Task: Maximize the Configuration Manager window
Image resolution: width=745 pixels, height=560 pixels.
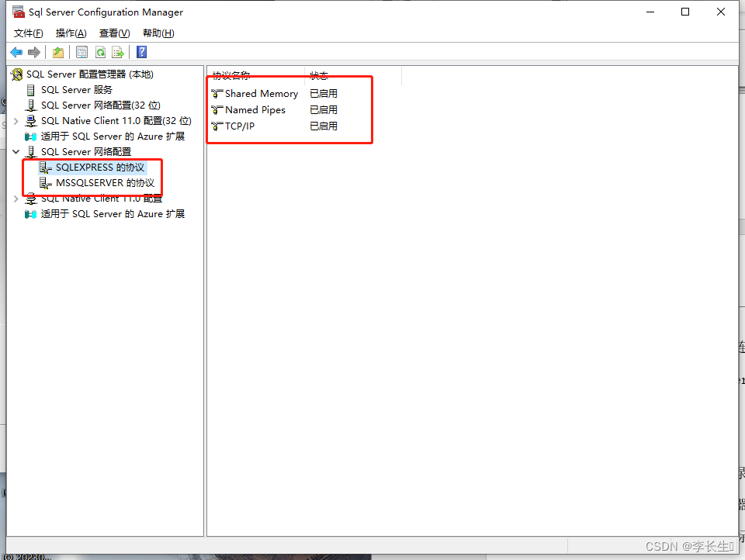Action: [x=685, y=12]
